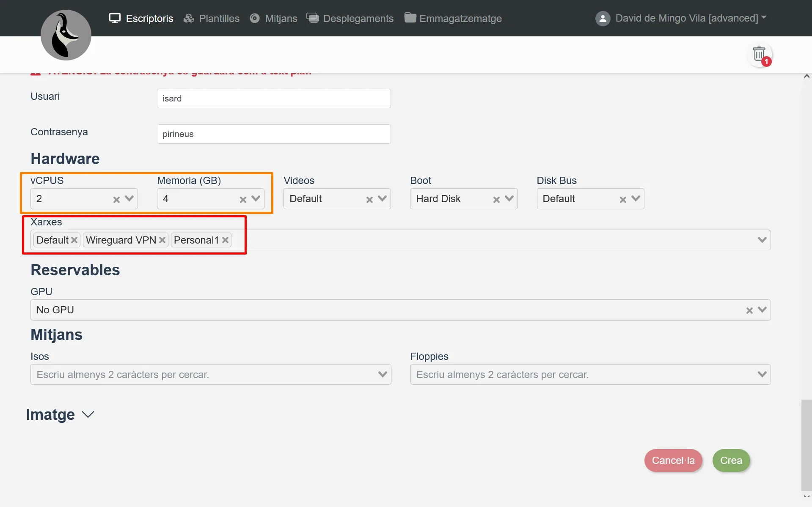Image resolution: width=812 pixels, height=507 pixels.
Task: Clear the vCPUS selection
Action: pos(116,200)
